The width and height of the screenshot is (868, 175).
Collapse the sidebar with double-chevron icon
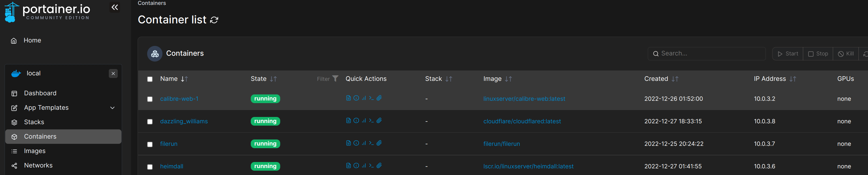click(115, 8)
